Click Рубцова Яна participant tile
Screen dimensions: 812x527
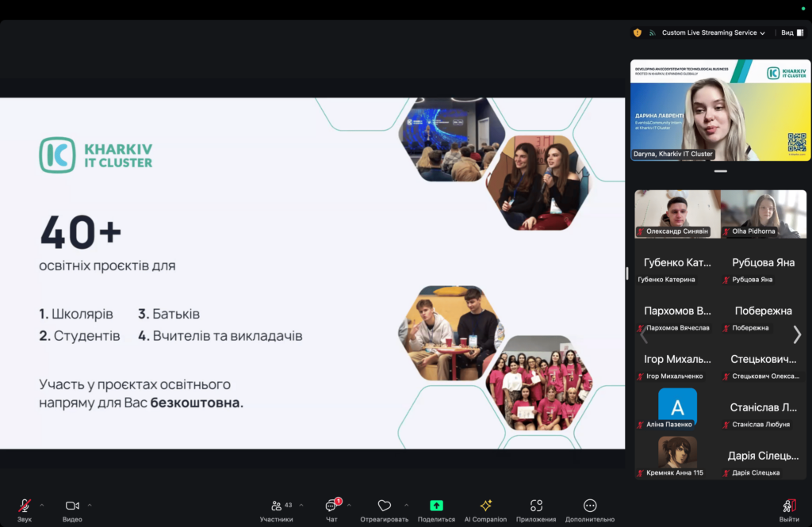[x=764, y=262]
